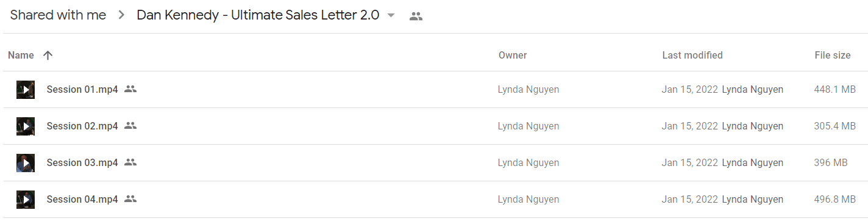Select the Session 03.mp4 video thumbnail
Viewport: 868px width, 221px height.
tap(26, 163)
